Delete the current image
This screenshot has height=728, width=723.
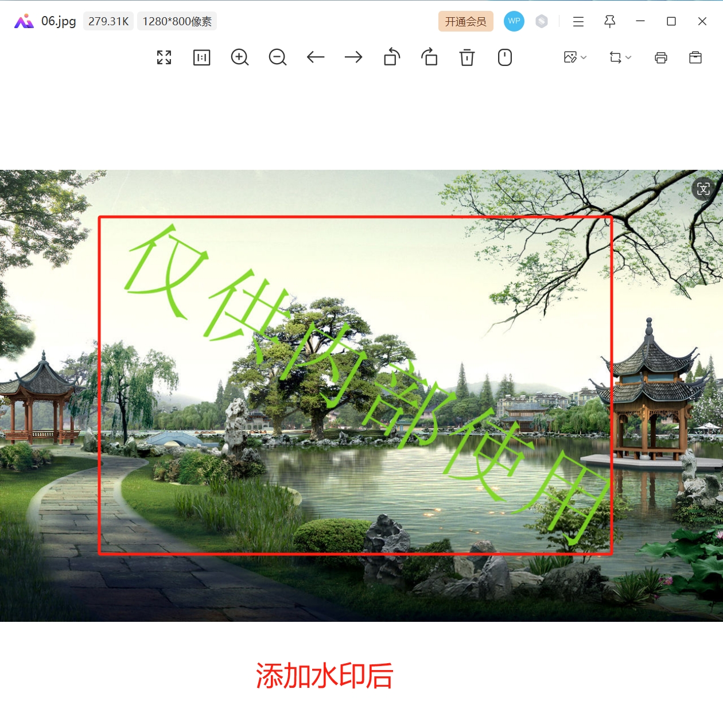pos(467,57)
